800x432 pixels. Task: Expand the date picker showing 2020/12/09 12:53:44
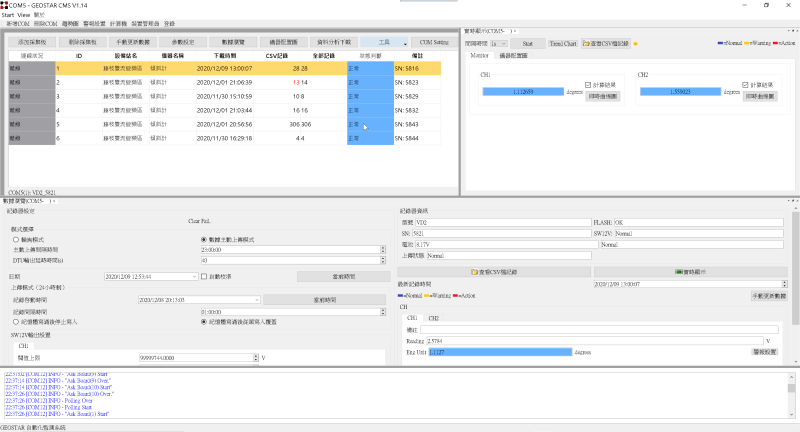(x=195, y=276)
